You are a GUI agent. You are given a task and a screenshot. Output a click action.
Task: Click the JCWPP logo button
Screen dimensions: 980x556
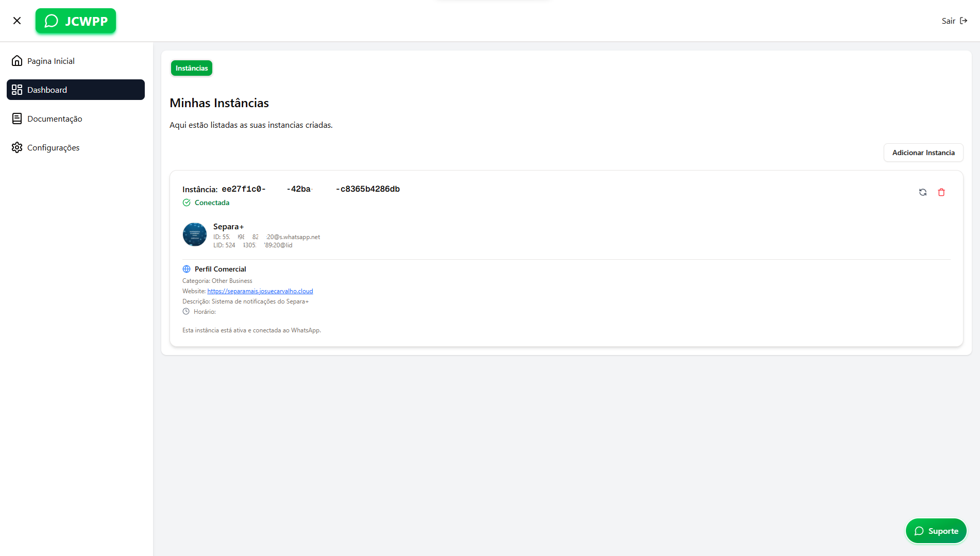(x=76, y=21)
